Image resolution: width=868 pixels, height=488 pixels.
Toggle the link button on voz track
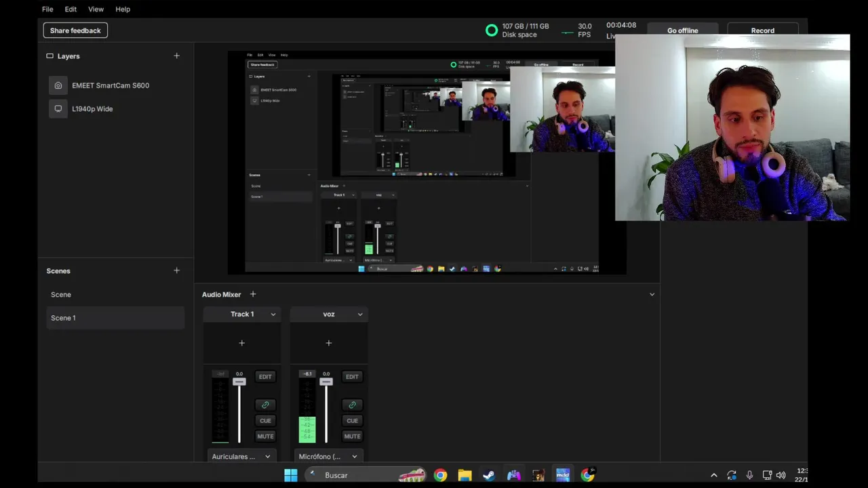pos(352,405)
